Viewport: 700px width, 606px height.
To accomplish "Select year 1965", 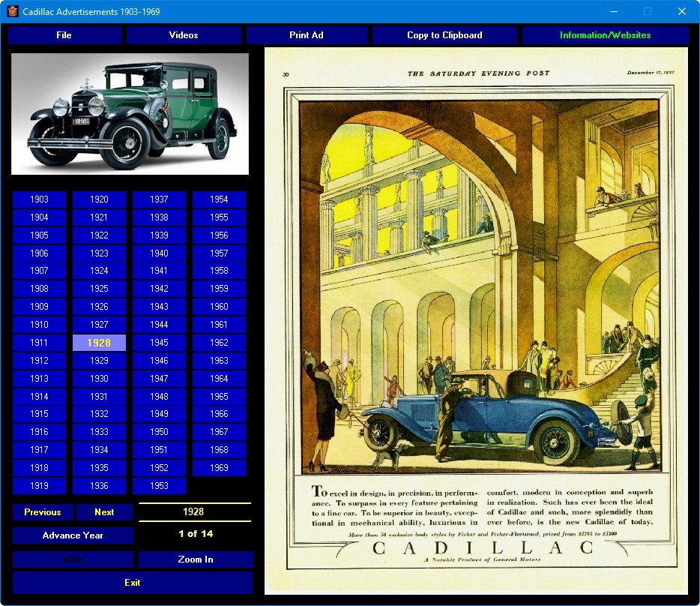I will coord(219,397).
